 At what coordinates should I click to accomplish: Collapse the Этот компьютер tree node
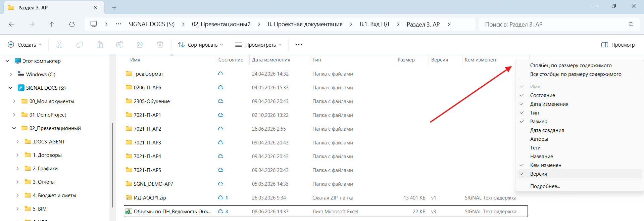[7, 61]
